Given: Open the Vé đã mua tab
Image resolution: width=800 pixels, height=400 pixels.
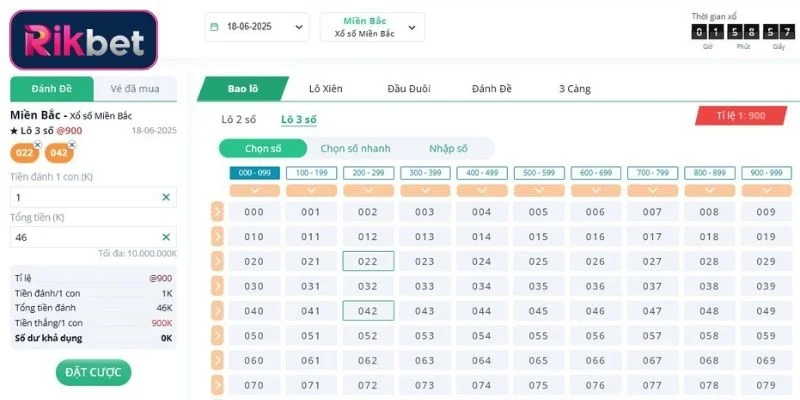Looking at the screenshot, I should click(x=135, y=88).
